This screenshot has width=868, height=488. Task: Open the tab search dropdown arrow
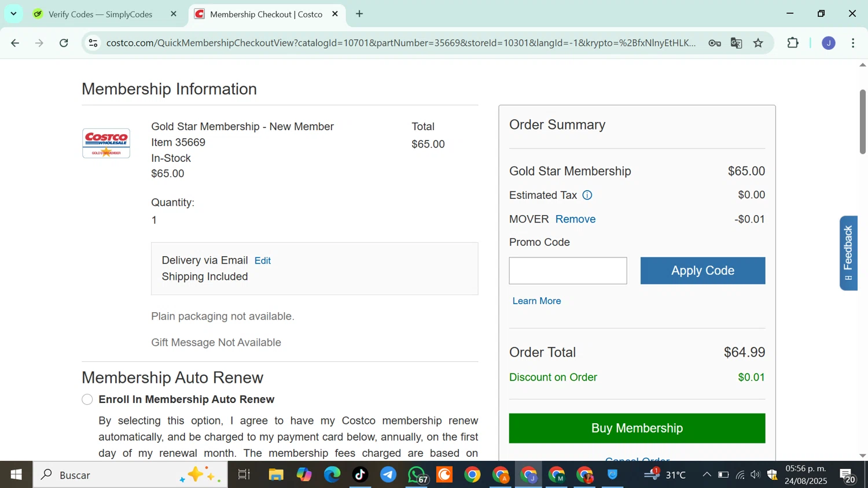(x=13, y=13)
